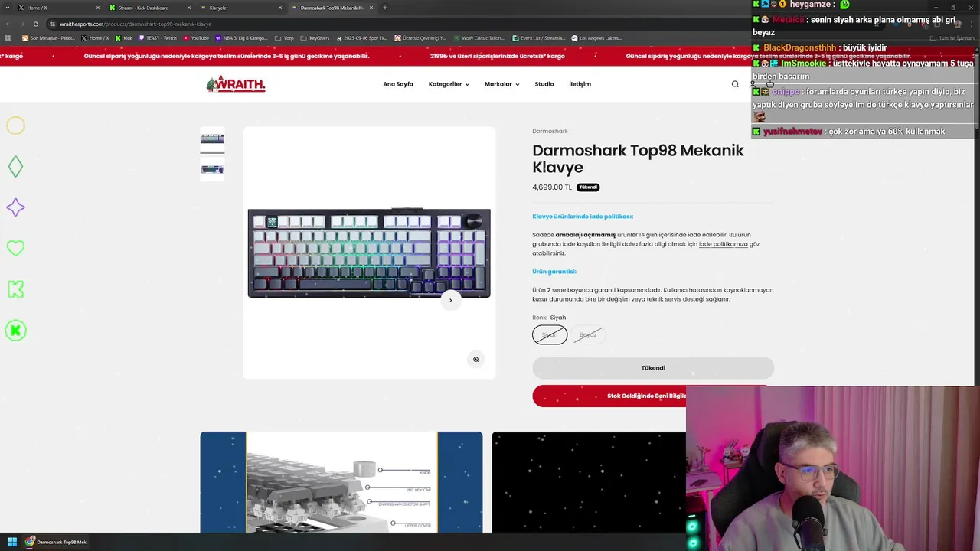Open İletişim menu item
The image size is (980, 551).
(580, 84)
